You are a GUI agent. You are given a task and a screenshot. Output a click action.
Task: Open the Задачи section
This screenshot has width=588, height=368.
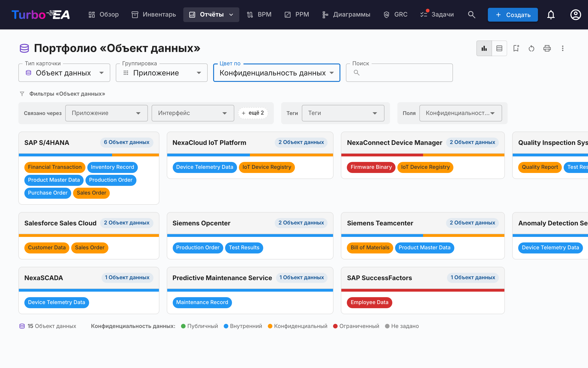[437, 14]
